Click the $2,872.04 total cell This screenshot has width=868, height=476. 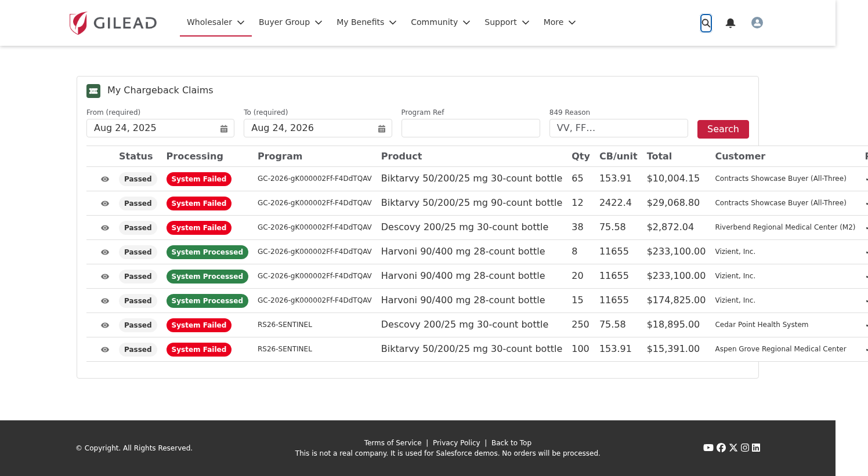[670, 227]
